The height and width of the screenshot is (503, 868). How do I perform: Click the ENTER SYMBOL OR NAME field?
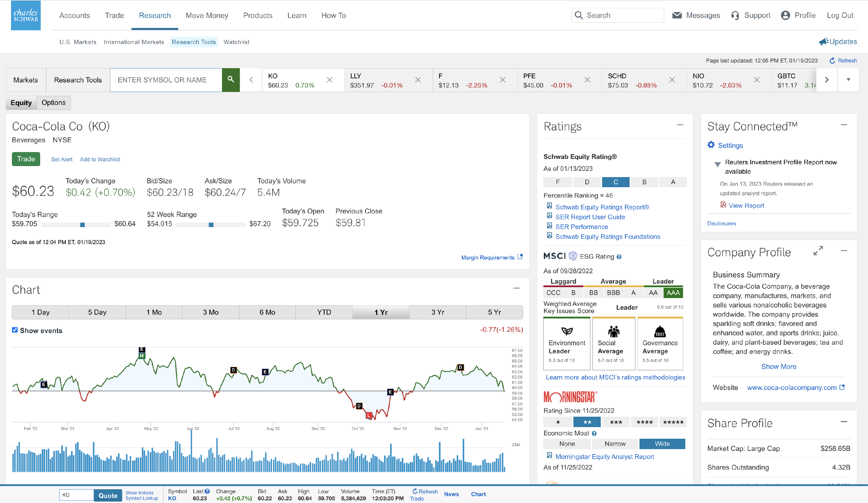click(166, 80)
